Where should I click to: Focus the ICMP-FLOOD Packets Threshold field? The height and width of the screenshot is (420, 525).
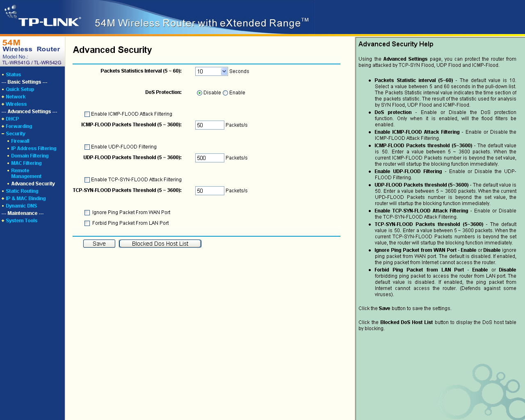coord(210,125)
